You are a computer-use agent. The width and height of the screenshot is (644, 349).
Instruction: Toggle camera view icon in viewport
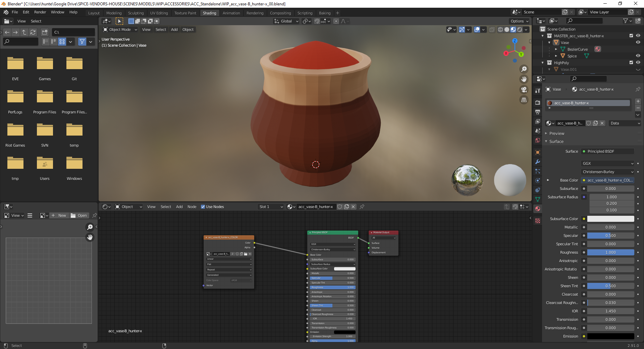point(524,90)
